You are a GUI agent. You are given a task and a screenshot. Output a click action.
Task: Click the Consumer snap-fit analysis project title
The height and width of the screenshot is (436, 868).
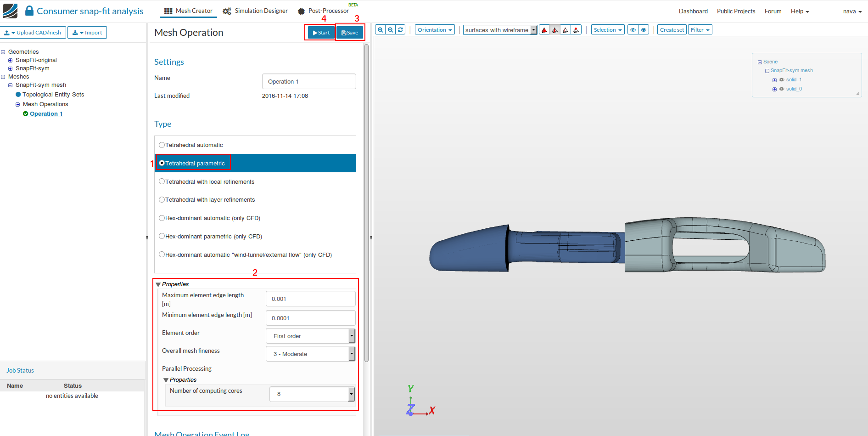90,11
